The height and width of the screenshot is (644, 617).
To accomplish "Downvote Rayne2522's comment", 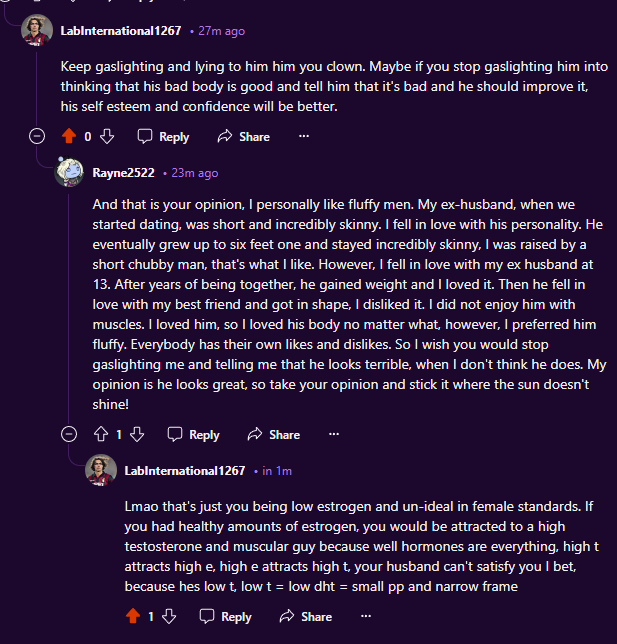I will (138, 435).
